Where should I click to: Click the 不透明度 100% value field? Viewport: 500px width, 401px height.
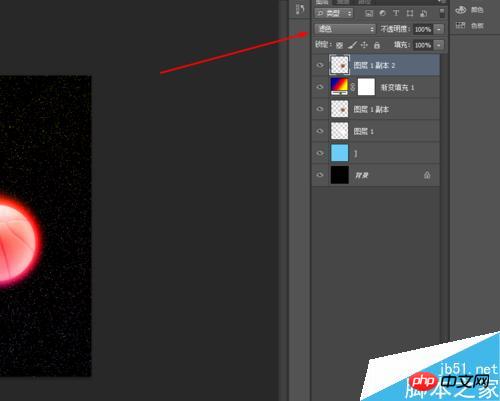coord(423,29)
